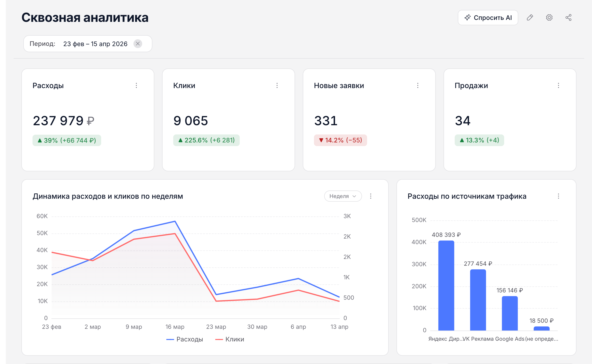Viewport: 592px width, 364px height.
Task: Click the 13.3% (+4) change badge
Action: point(479,140)
